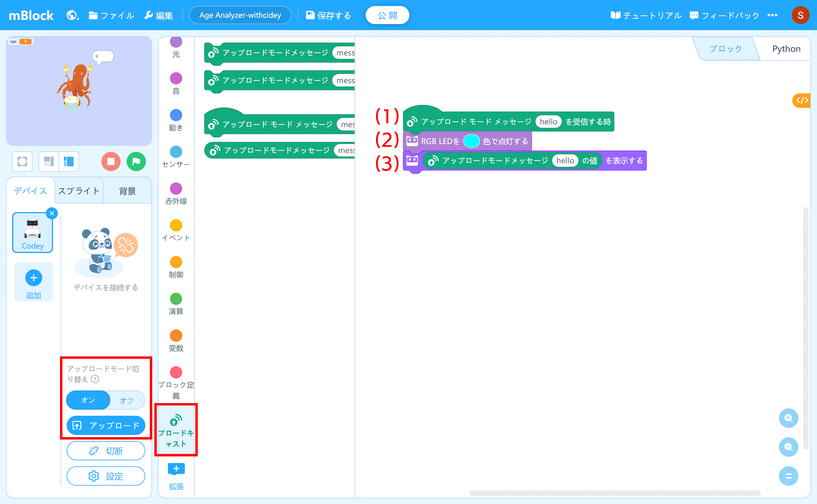Start the project with the green flag

[136, 161]
